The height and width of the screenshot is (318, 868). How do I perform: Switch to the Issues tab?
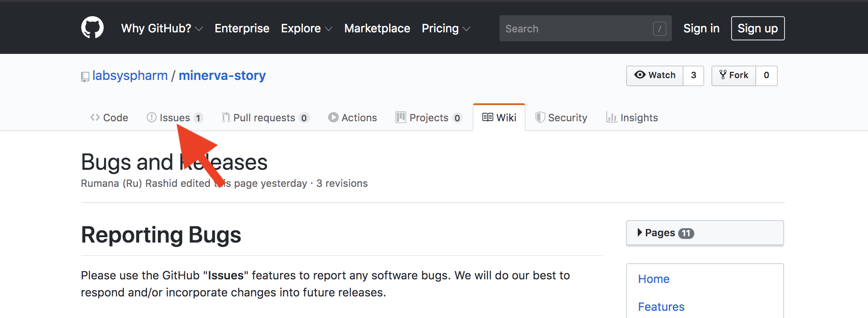(175, 118)
